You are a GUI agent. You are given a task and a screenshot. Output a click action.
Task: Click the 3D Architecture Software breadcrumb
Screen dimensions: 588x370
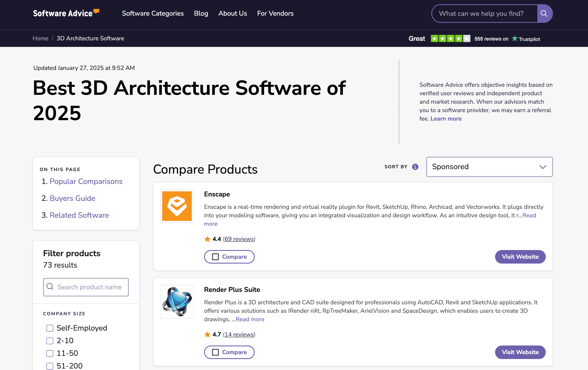(x=90, y=38)
